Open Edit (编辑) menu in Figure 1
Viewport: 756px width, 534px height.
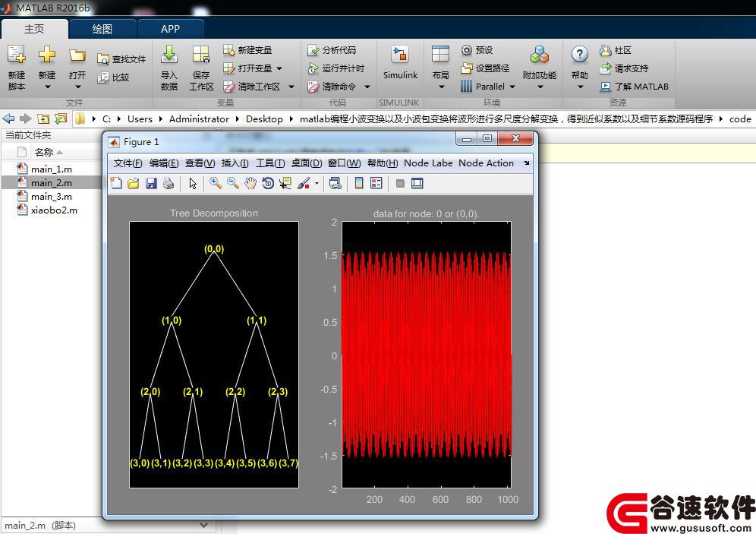(x=164, y=163)
